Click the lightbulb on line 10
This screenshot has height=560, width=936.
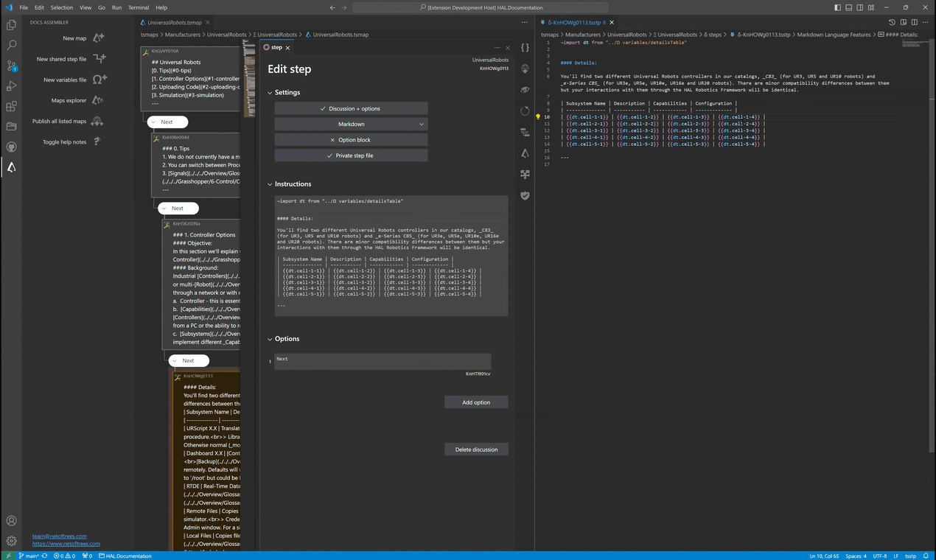pyautogui.click(x=538, y=117)
